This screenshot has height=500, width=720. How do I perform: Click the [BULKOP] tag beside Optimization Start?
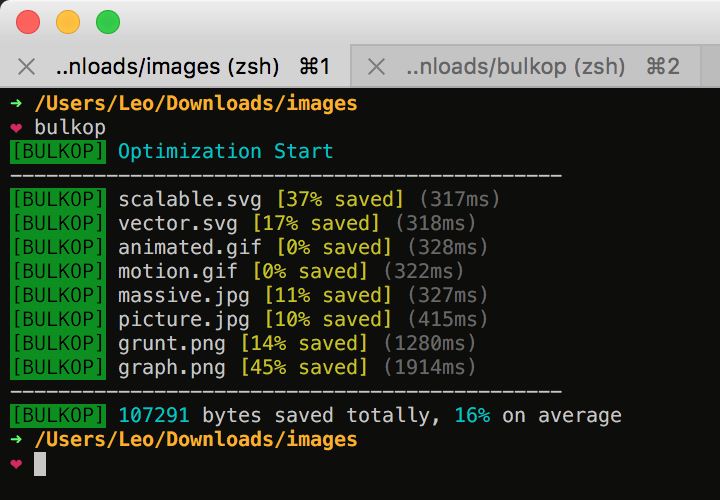click(58, 152)
